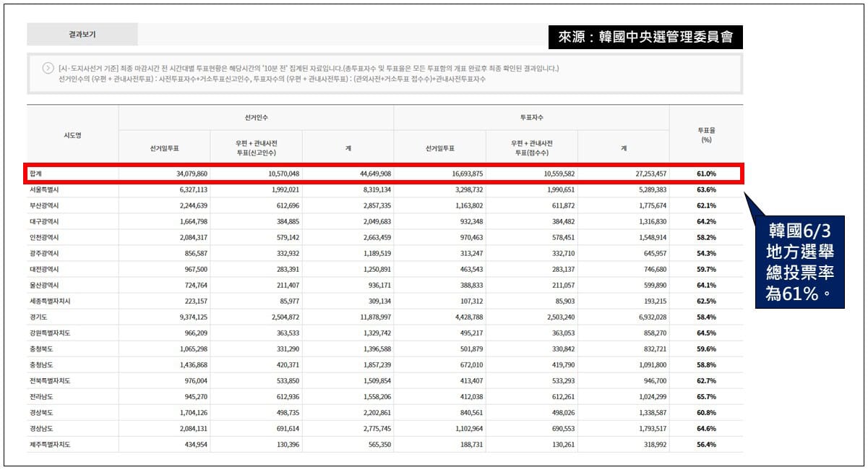Screen dimensions: 868x470
Task: Click the turnout value 58.4%
Action: [x=706, y=317]
